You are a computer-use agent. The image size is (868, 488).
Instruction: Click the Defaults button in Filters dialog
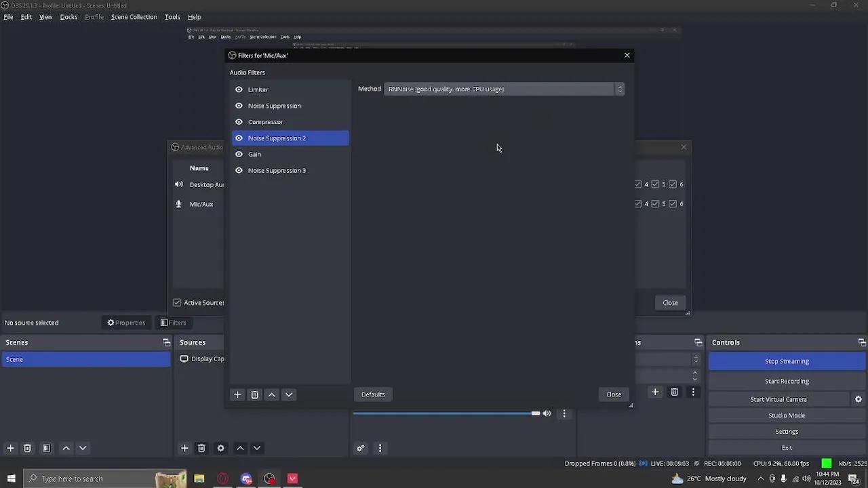pos(373,394)
